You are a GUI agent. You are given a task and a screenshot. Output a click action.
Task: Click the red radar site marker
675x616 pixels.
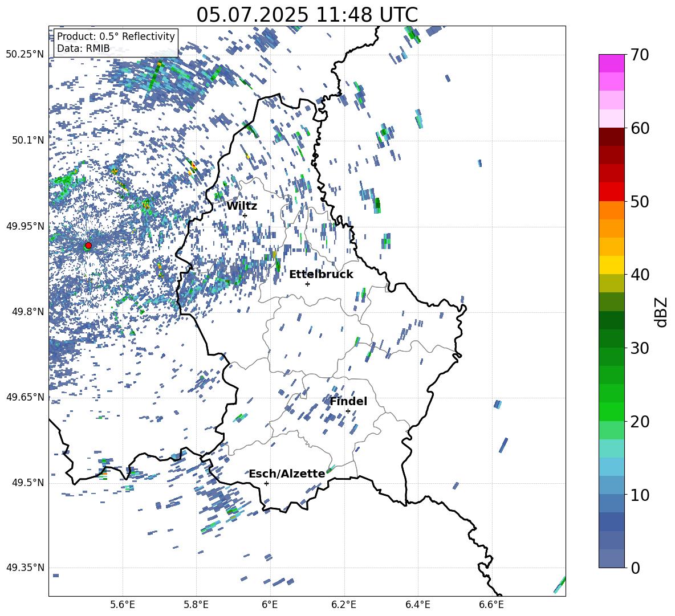(88, 246)
